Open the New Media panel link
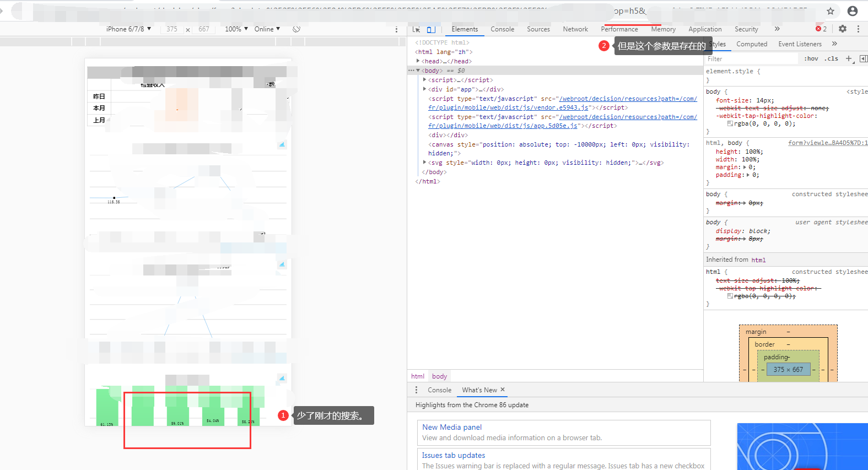Image resolution: width=868 pixels, height=470 pixels. pos(452,427)
